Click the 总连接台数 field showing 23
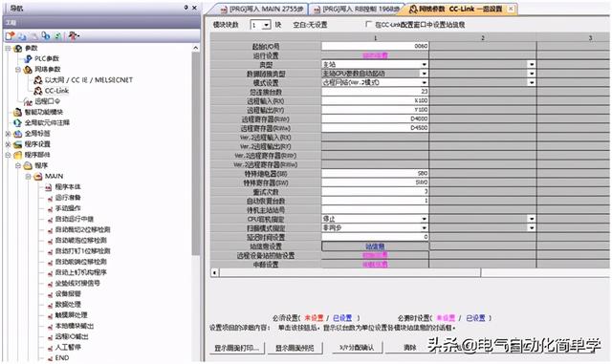Screen dimensions: 612x364 point(375,92)
